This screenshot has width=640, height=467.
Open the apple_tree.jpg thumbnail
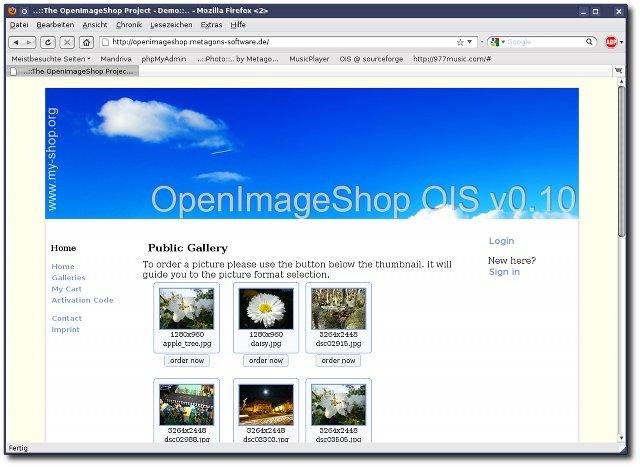click(187, 309)
